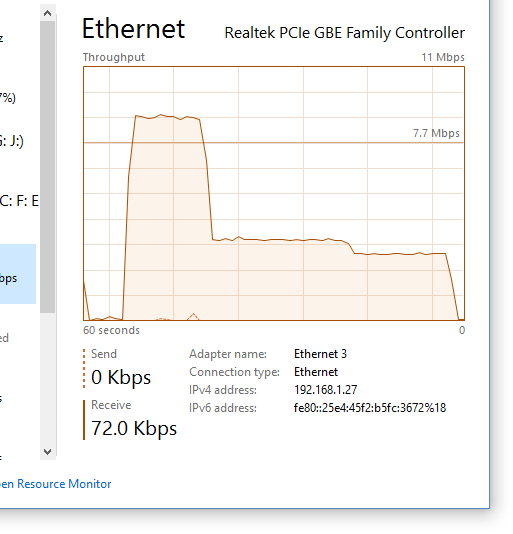
Task: Click the Adapter name Ethernet 3 value
Action: 320,354
